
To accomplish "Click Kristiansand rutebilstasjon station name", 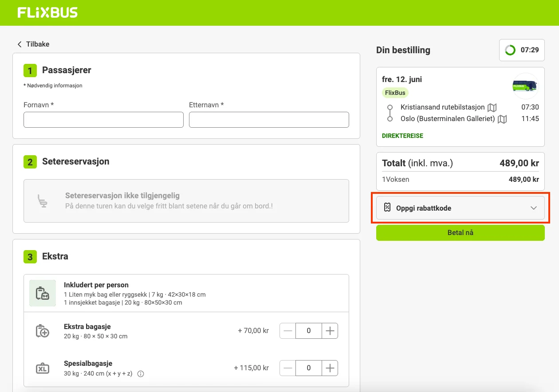I will [442, 107].
